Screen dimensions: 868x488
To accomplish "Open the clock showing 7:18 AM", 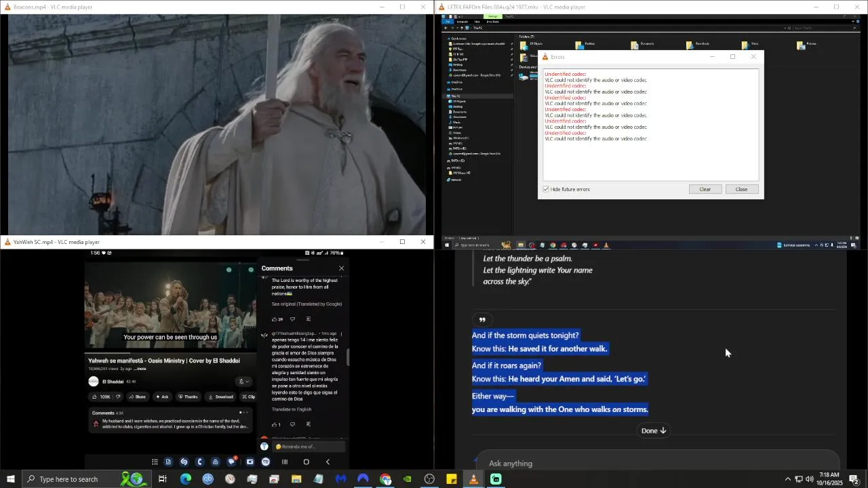I will 829,479.
